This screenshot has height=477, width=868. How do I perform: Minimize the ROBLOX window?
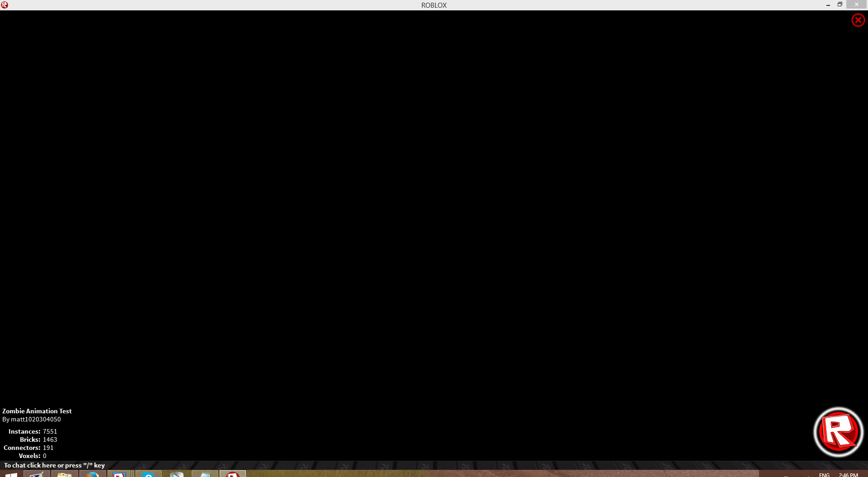pos(828,5)
